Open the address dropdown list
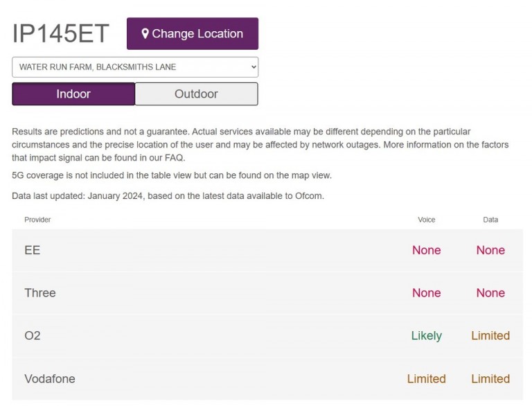The width and height of the screenshot is (532, 406). (x=135, y=67)
